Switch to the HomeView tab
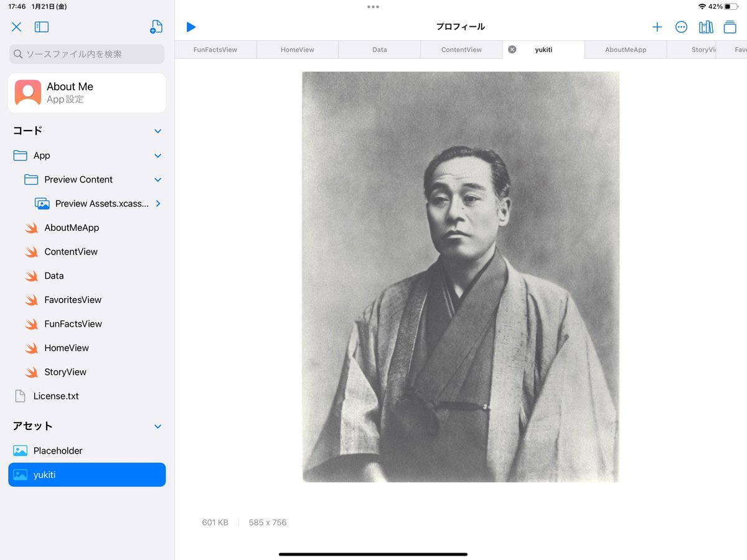The width and height of the screenshot is (747, 560). click(298, 50)
